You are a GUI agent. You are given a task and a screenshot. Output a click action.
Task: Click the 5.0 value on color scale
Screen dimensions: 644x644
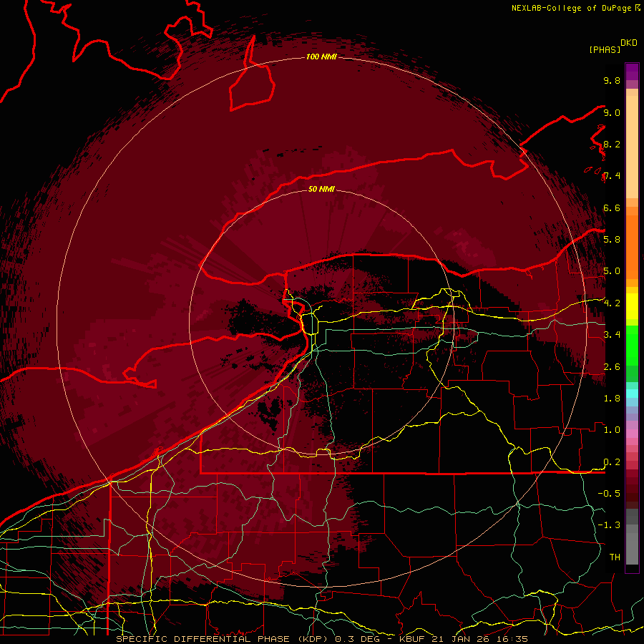click(x=612, y=271)
